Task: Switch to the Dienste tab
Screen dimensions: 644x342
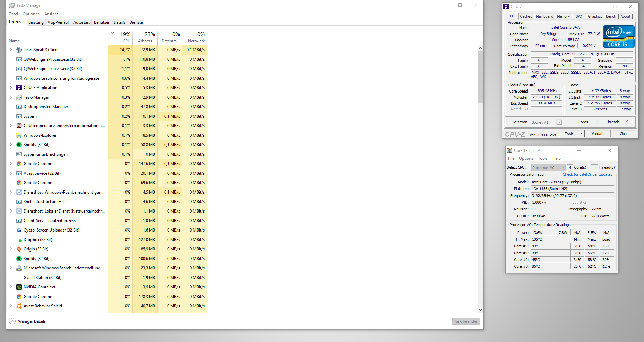Action: [x=136, y=22]
